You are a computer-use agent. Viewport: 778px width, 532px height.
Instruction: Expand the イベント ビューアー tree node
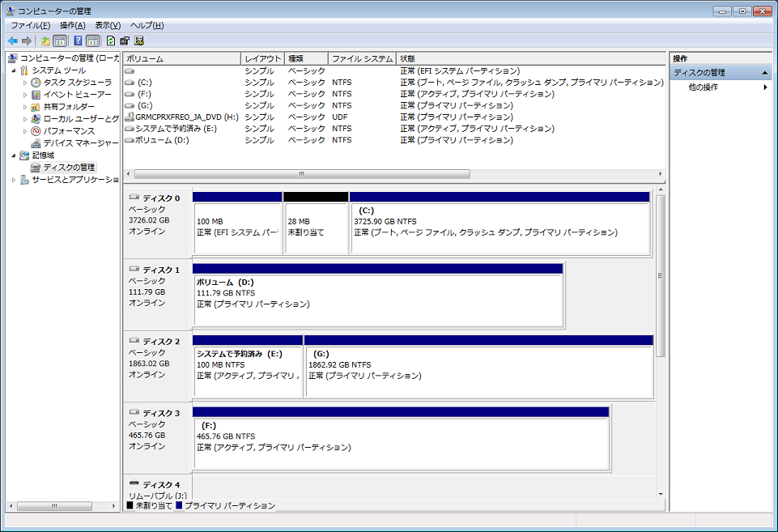point(25,94)
